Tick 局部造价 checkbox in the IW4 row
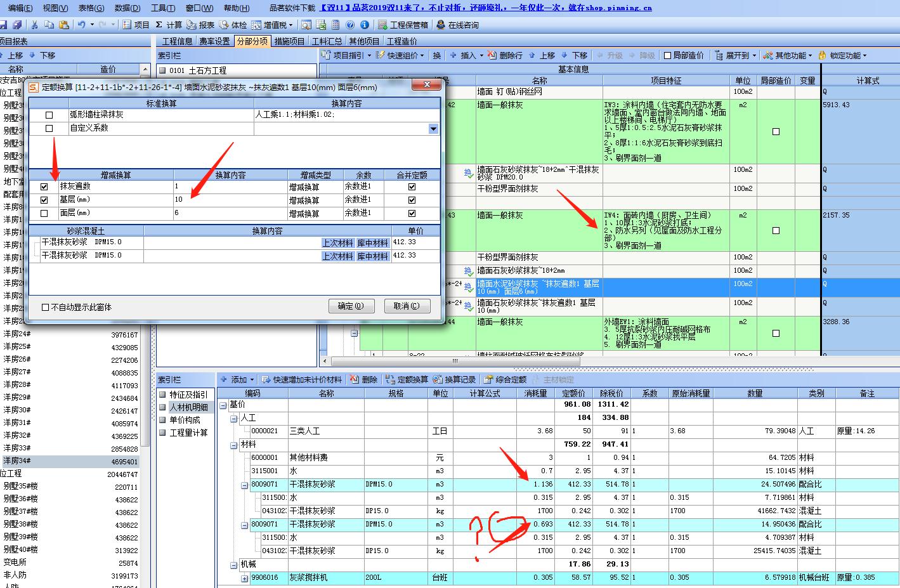Image resolution: width=900 pixels, height=588 pixels. (776, 230)
